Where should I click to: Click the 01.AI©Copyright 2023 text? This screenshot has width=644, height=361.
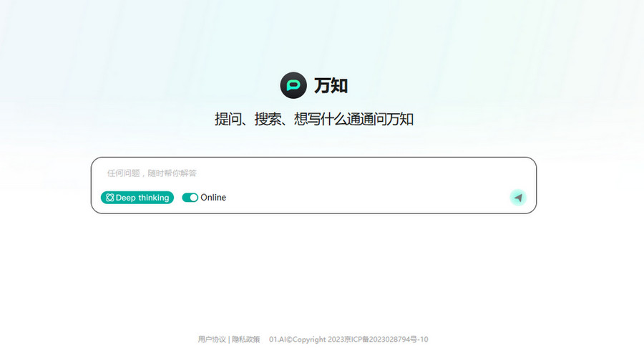(x=306, y=340)
